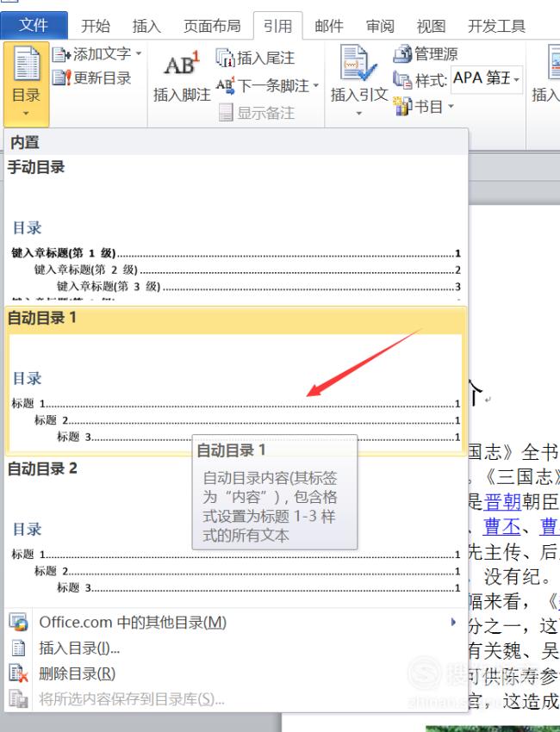Switch to the 视图 tab
The width and height of the screenshot is (560, 732).
point(431,26)
